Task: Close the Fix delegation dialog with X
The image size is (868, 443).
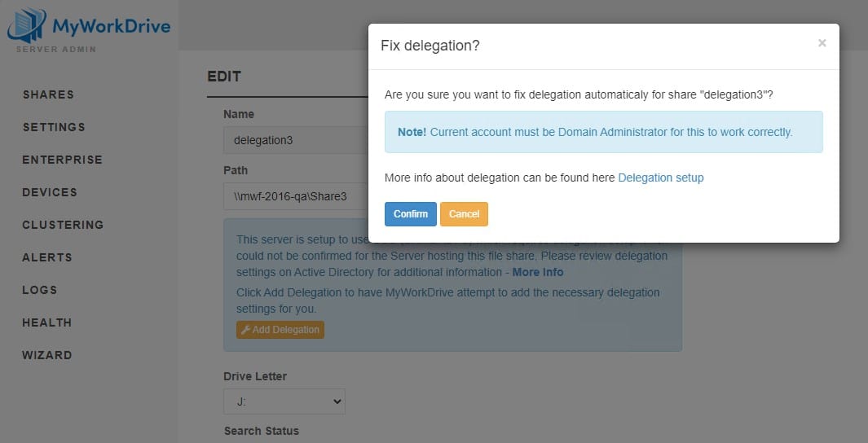Action: click(822, 43)
